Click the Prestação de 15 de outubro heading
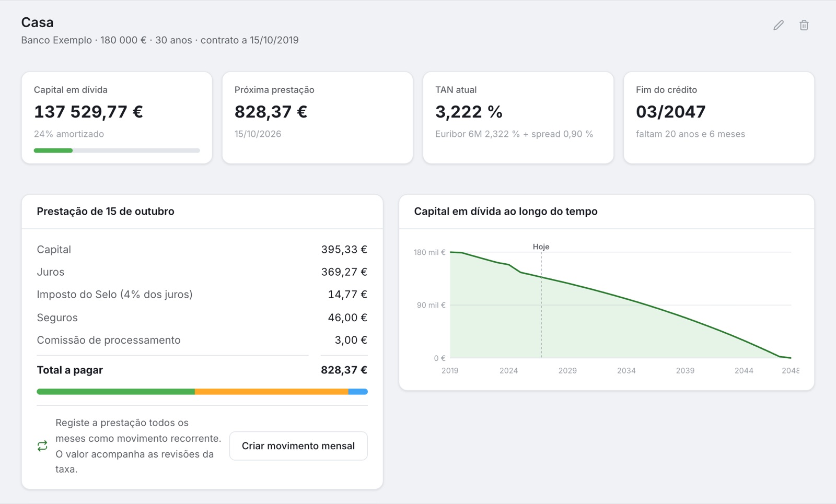836x504 pixels. pos(106,212)
